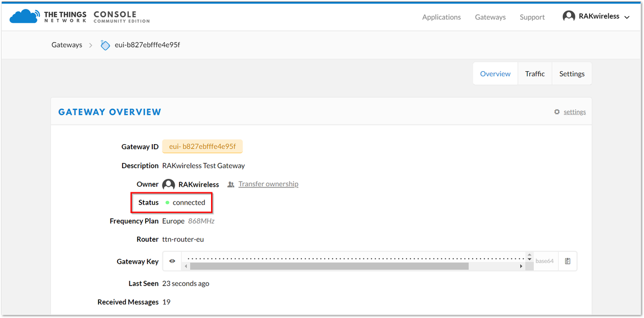Switch to the Settings tab
The height and width of the screenshot is (318, 644).
[572, 73]
